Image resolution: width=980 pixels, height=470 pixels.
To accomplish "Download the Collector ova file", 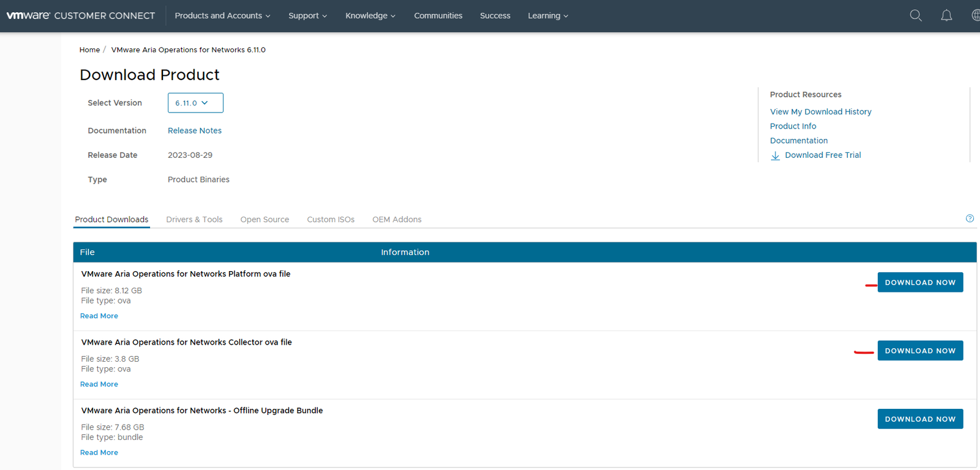I will coord(920,351).
